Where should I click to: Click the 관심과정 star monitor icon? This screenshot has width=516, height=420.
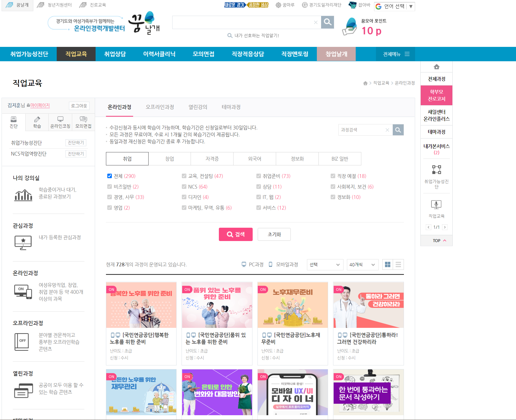(x=23, y=243)
